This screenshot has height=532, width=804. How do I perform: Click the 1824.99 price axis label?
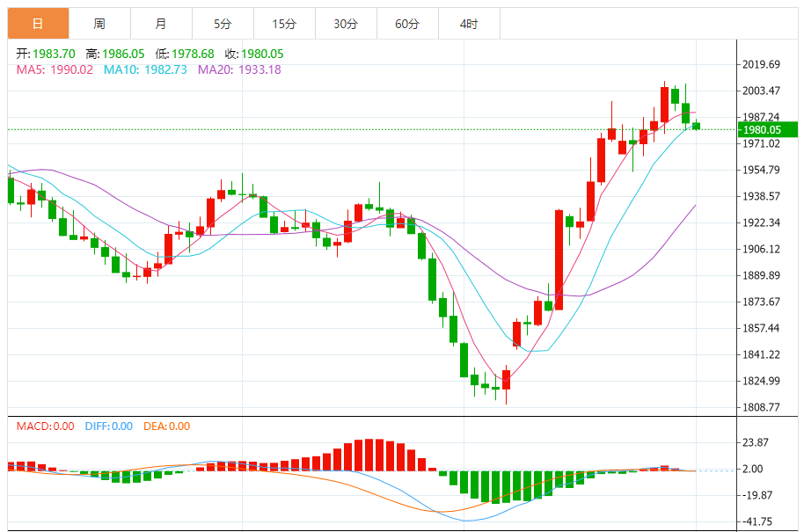click(761, 382)
